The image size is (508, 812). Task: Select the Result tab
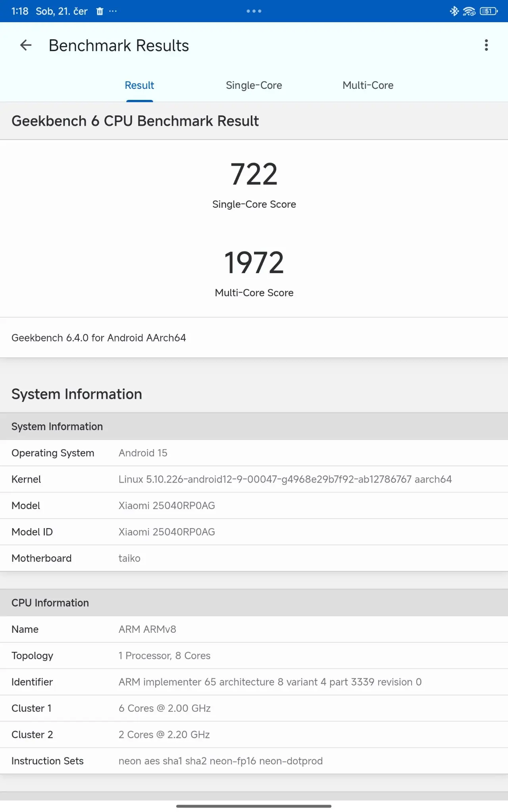139,85
